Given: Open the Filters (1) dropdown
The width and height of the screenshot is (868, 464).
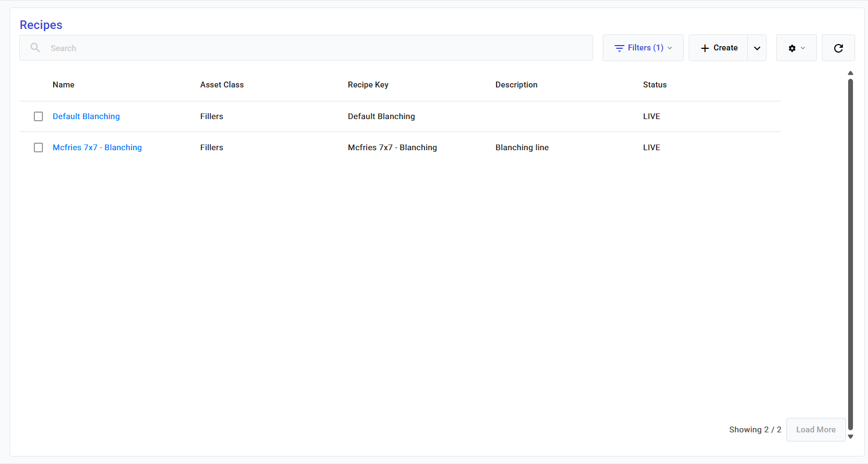Looking at the screenshot, I should tap(643, 48).
